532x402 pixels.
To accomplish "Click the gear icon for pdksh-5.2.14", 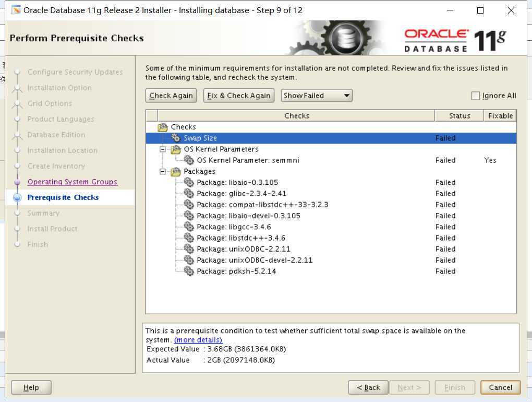I will [x=189, y=271].
